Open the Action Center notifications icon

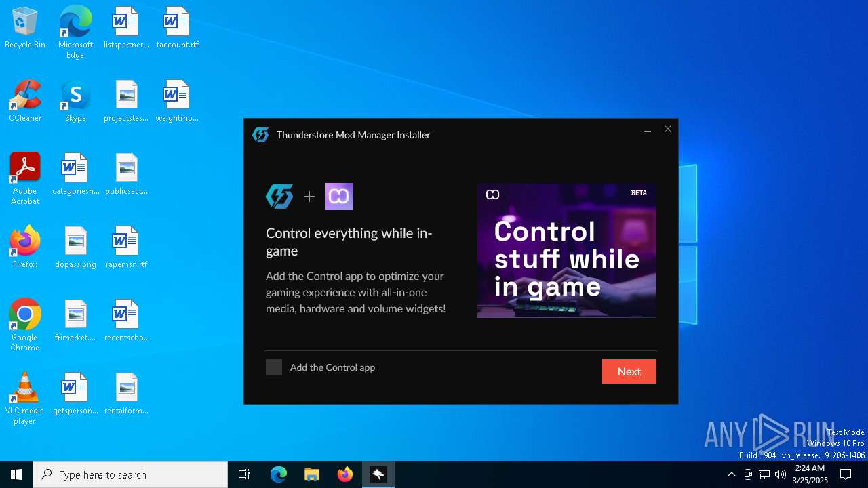click(x=846, y=474)
